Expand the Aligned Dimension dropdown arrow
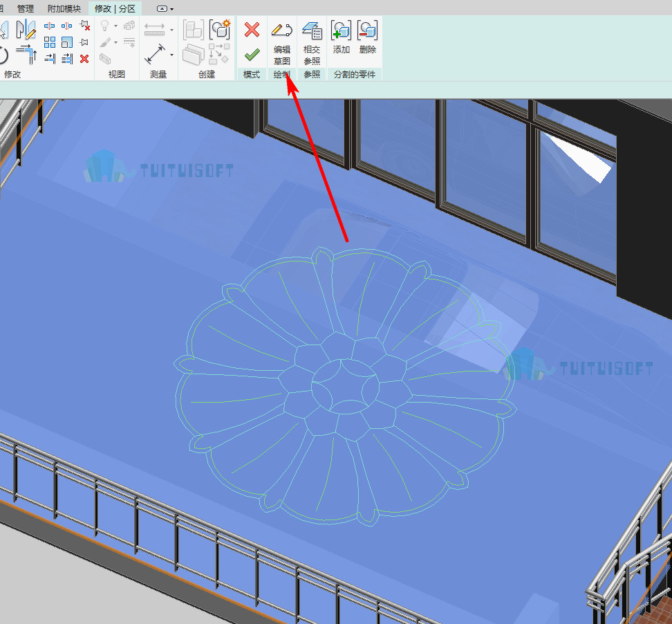Image resolution: width=672 pixels, height=624 pixels. pyautogui.click(x=172, y=55)
